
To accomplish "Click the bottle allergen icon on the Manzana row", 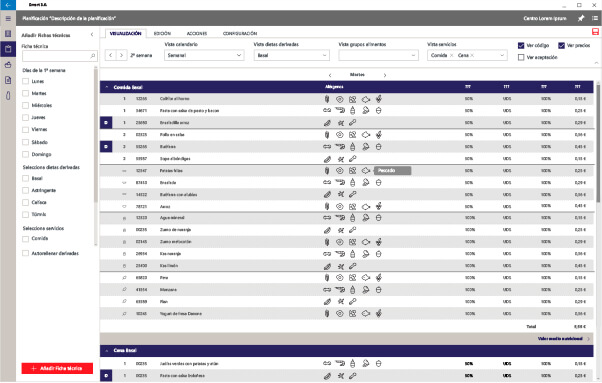I will click(x=352, y=290).
